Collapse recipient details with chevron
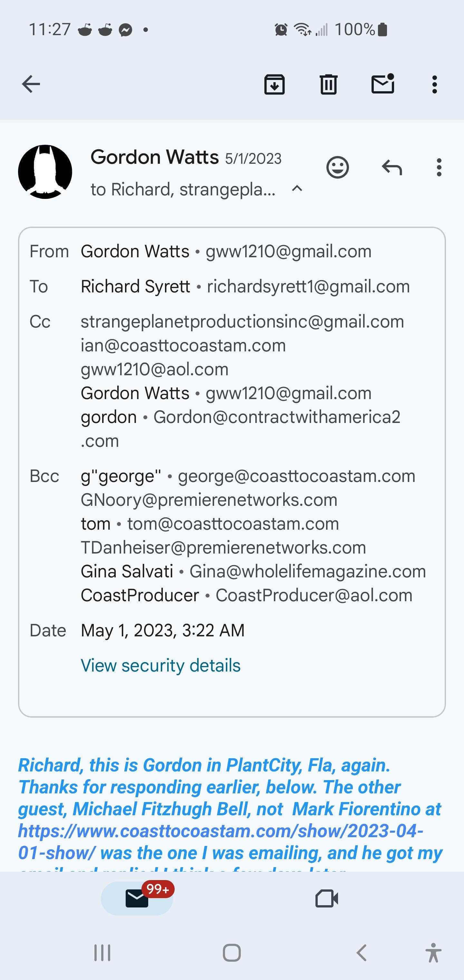Viewport: 464px width, 980px height. coord(297,189)
